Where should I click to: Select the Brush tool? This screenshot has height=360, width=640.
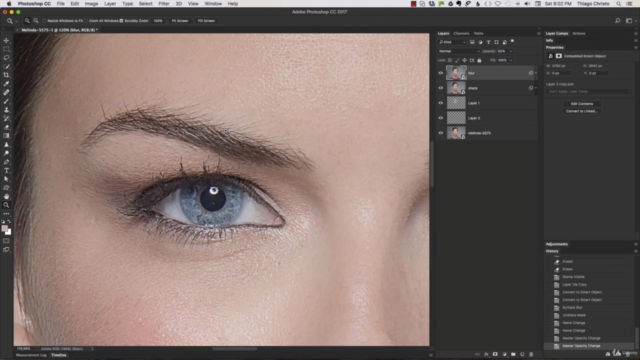[6, 101]
